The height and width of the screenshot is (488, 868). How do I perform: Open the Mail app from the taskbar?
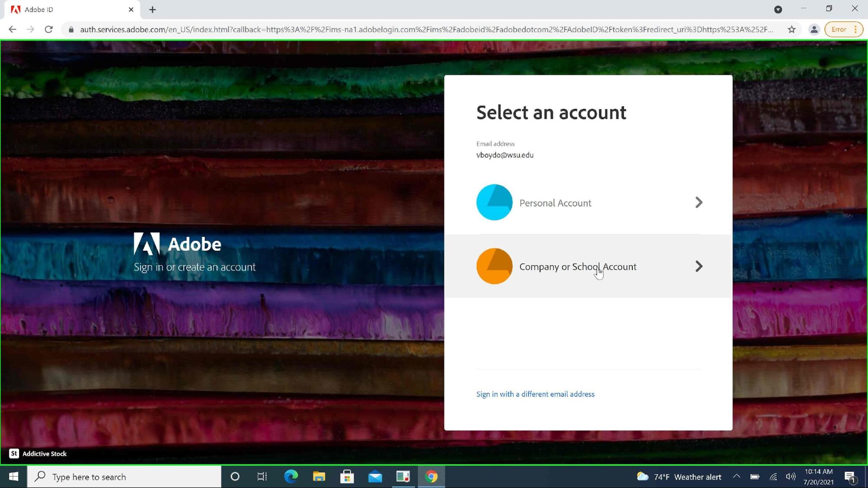click(x=375, y=476)
